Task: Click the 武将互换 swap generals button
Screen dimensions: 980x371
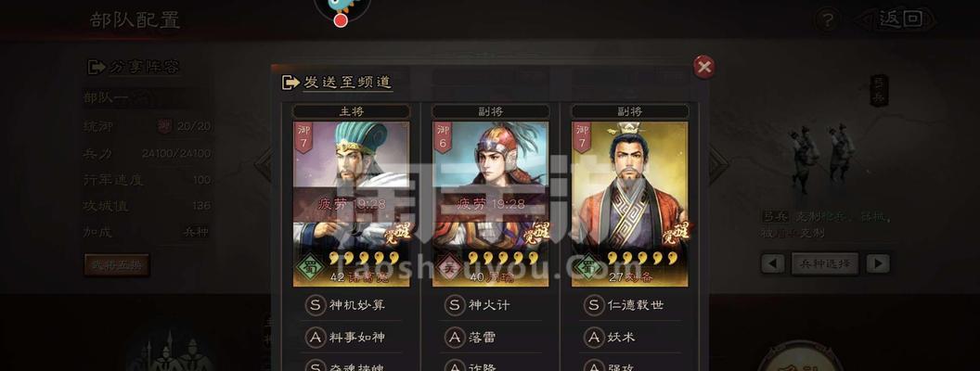Action: click(x=117, y=265)
